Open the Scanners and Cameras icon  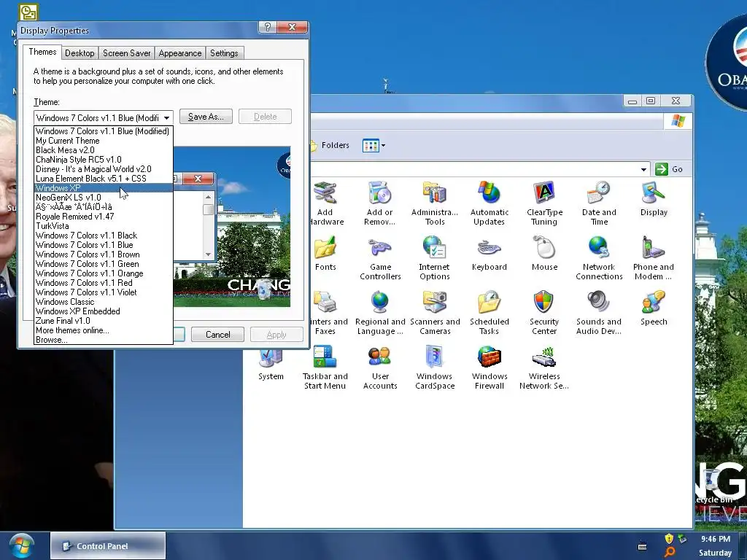(435, 313)
